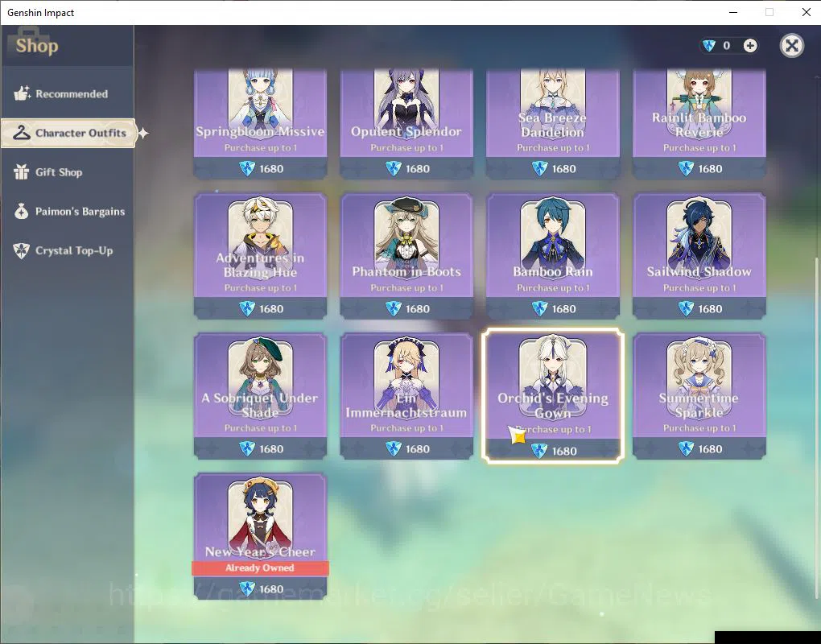This screenshot has height=644, width=821.
Task: Click the money bag Paimon's Bargains icon
Action: pyautogui.click(x=22, y=211)
